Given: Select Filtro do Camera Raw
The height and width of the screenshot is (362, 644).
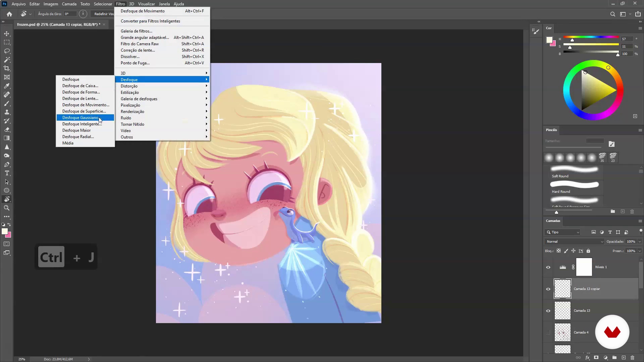Looking at the screenshot, I should 163,44.
